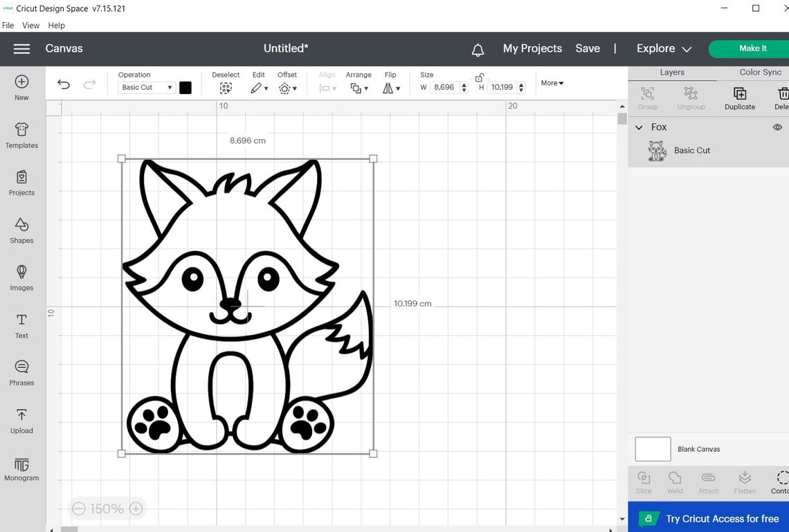Select the Monogram tool
The image size is (789, 532).
pyautogui.click(x=21, y=468)
